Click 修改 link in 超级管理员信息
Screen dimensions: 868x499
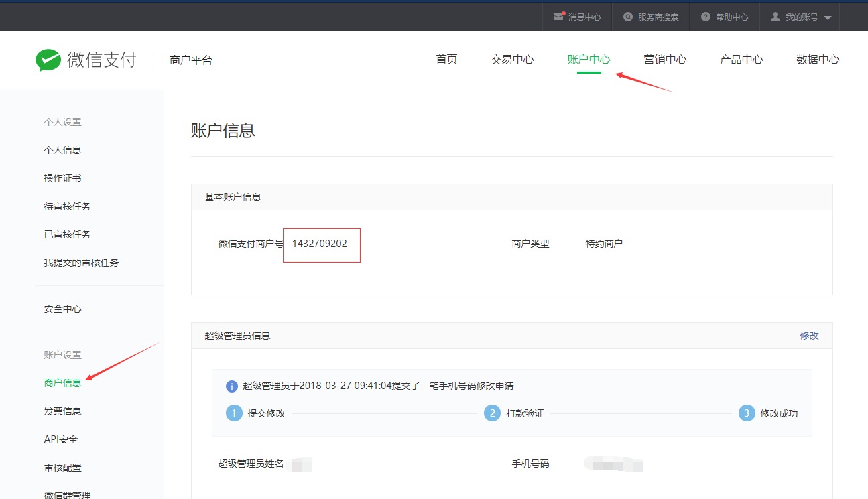(x=809, y=336)
